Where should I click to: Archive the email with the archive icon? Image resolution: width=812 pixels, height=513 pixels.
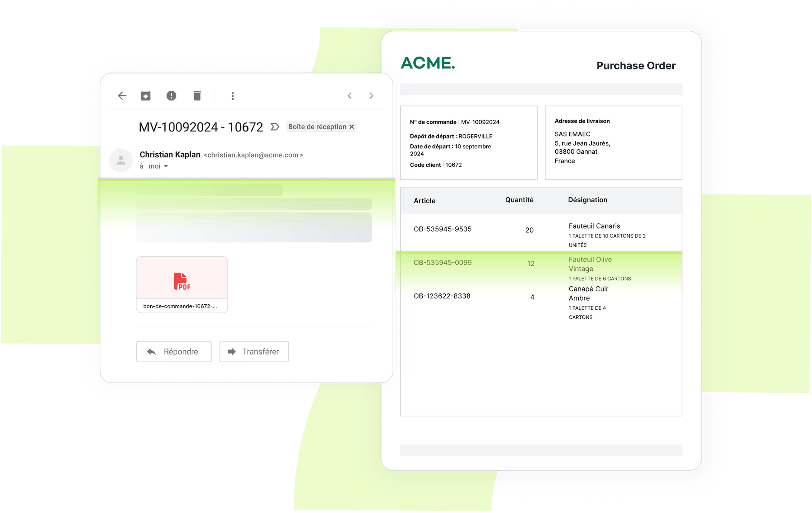(x=146, y=96)
